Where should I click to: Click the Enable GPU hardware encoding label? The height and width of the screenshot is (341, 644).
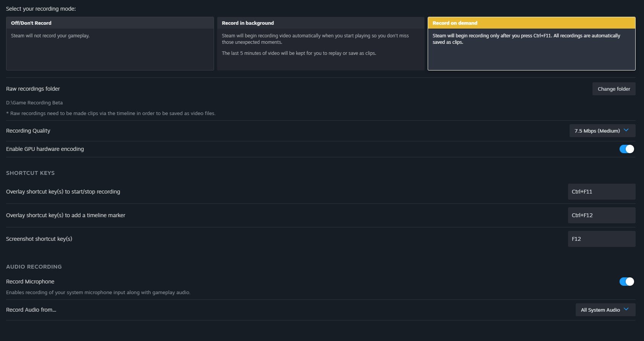(x=45, y=149)
